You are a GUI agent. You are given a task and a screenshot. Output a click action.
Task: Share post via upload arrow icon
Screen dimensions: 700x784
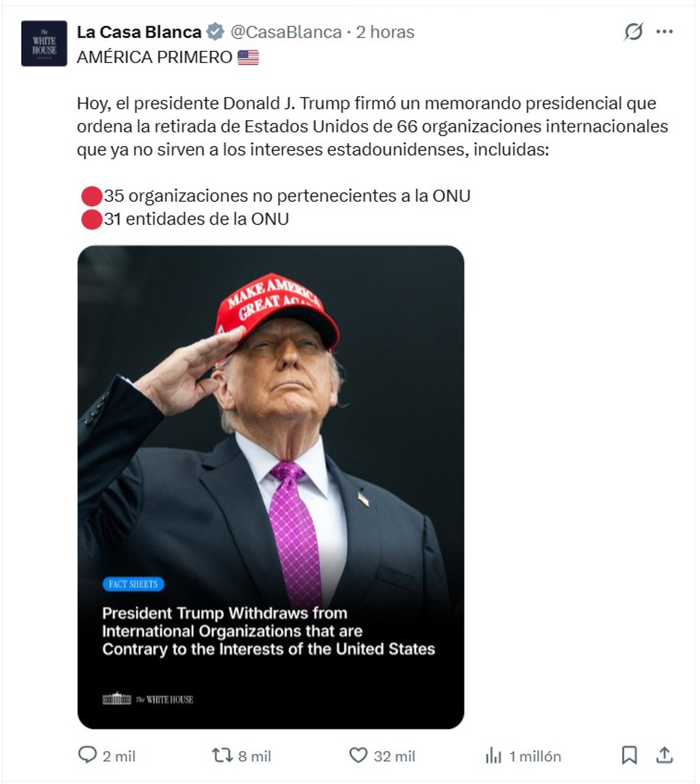(x=664, y=755)
